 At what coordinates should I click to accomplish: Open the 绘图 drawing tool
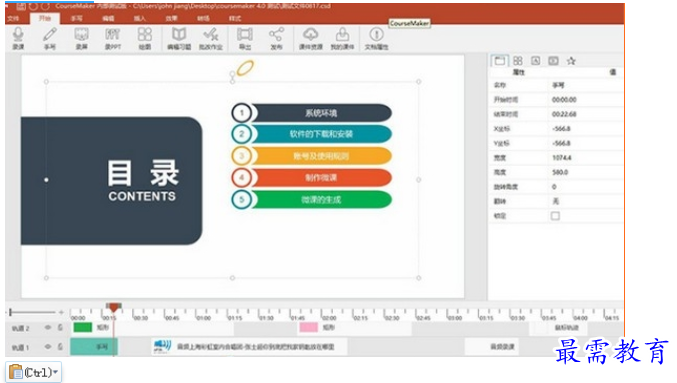pyautogui.click(x=145, y=38)
